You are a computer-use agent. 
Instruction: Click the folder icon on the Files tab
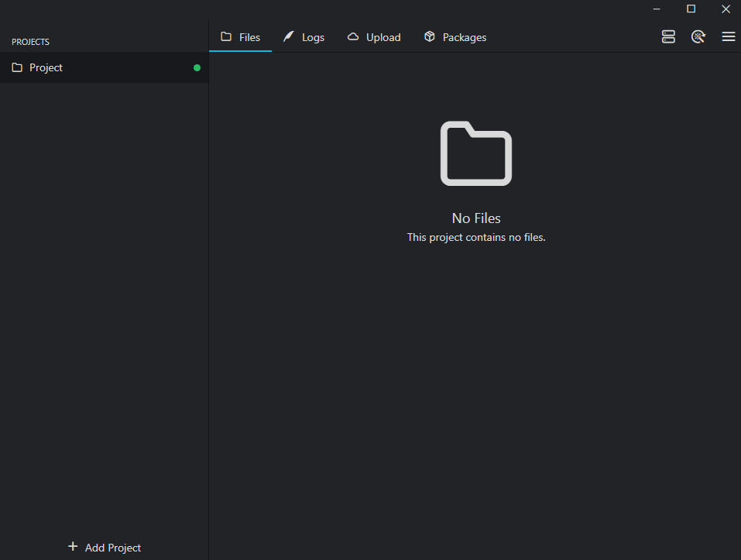pyautogui.click(x=226, y=37)
